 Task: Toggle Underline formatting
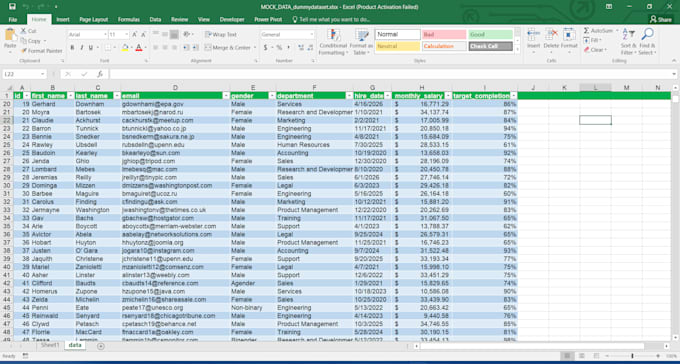(x=91, y=47)
